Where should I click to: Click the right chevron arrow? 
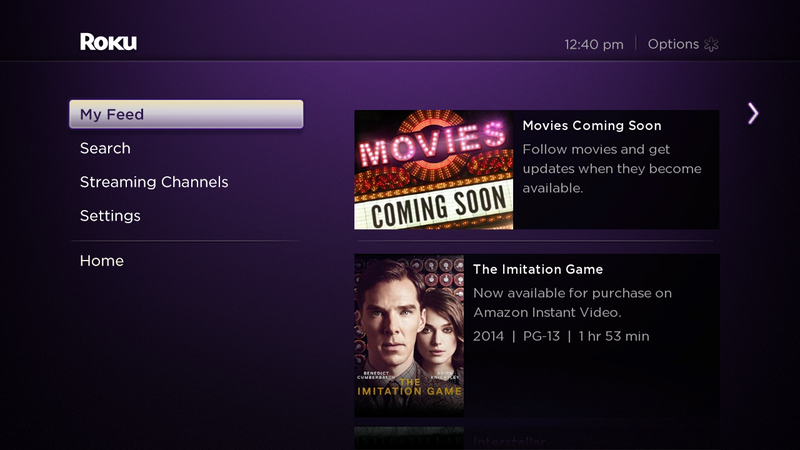point(753,113)
